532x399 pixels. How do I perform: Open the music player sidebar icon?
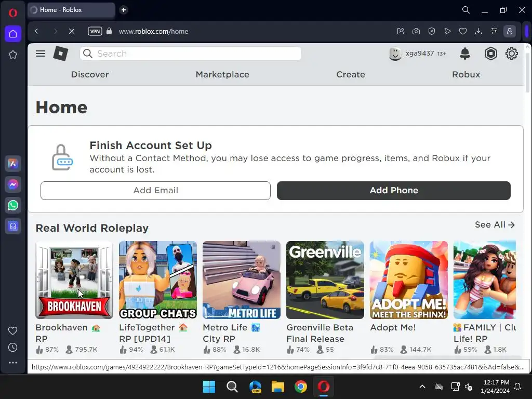pyautogui.click(x=13, y=226)
